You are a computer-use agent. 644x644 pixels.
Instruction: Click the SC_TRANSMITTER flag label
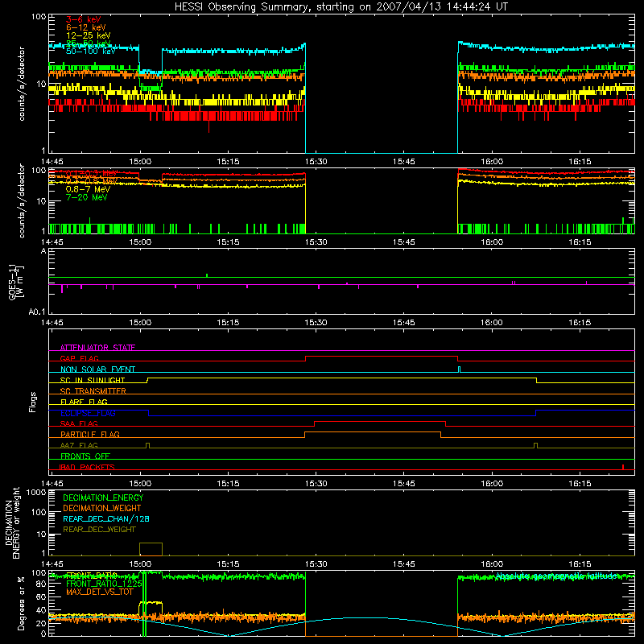pyautogui.click(x=93, y=391)
